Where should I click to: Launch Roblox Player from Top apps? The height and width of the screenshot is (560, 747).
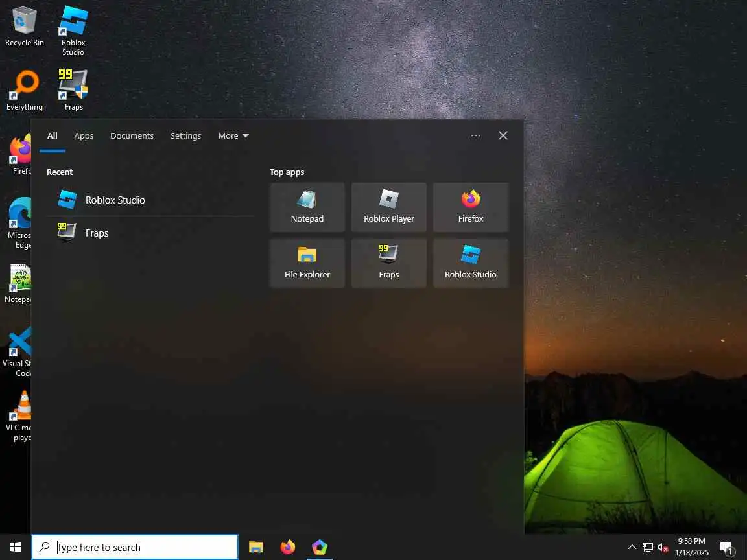tap(389, 207)
